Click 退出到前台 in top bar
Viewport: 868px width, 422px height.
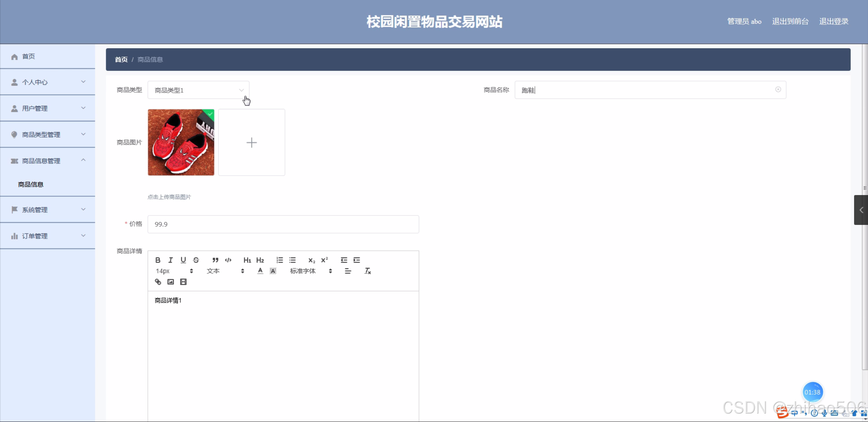point(790,21)
